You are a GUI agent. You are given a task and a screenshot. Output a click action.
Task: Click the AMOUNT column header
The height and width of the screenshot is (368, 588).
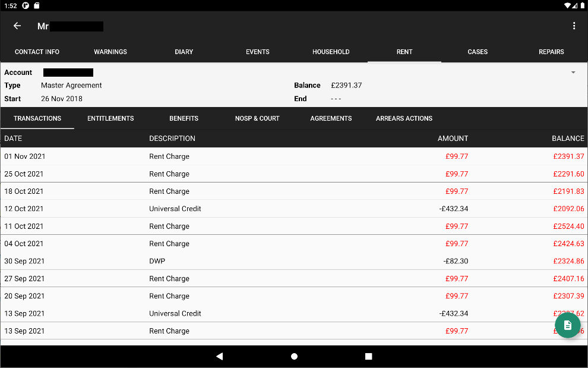pyautogui.click(x=453, y=138)
